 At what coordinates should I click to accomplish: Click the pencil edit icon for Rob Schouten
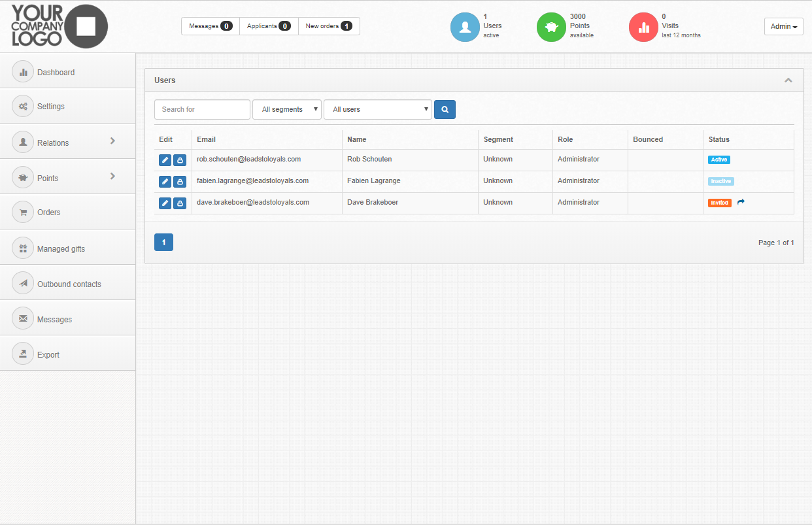click(x=165, y=160)
